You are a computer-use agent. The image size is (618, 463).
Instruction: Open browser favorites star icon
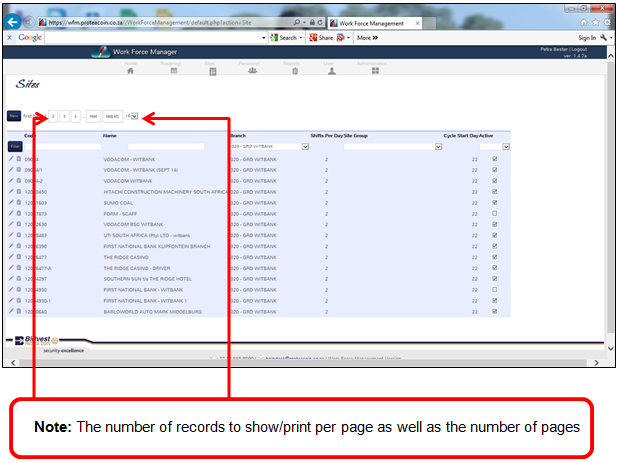point(596,22)
